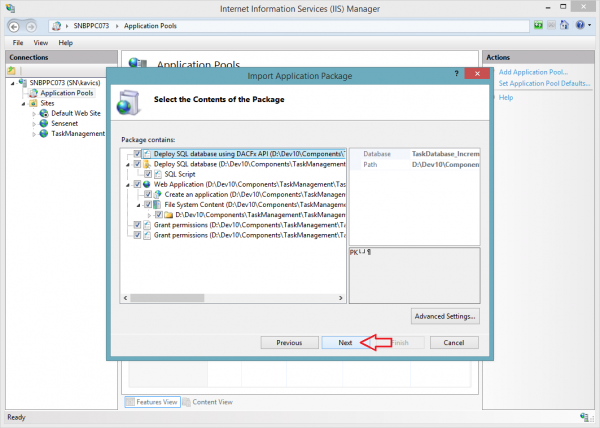The height and width of the screenshot is (428, 600).
Task: Click the Deploy SQL database folder icon
Action: (147, 164)
